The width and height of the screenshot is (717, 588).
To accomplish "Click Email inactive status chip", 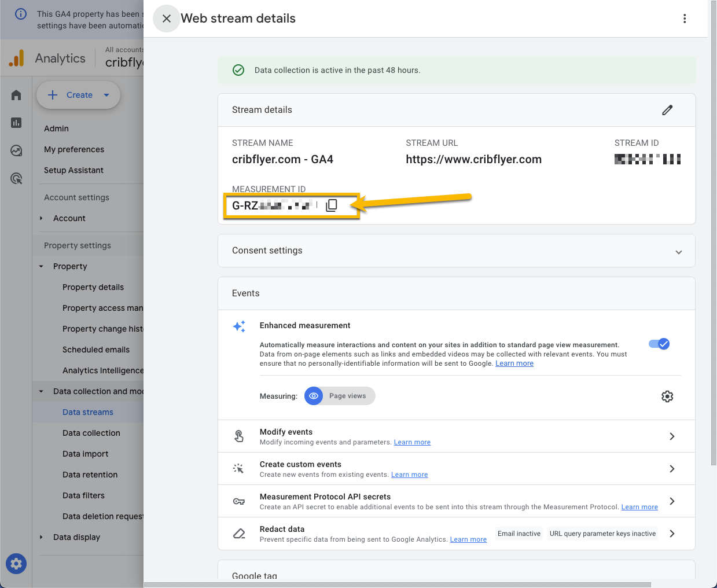I will coord(519,534).
